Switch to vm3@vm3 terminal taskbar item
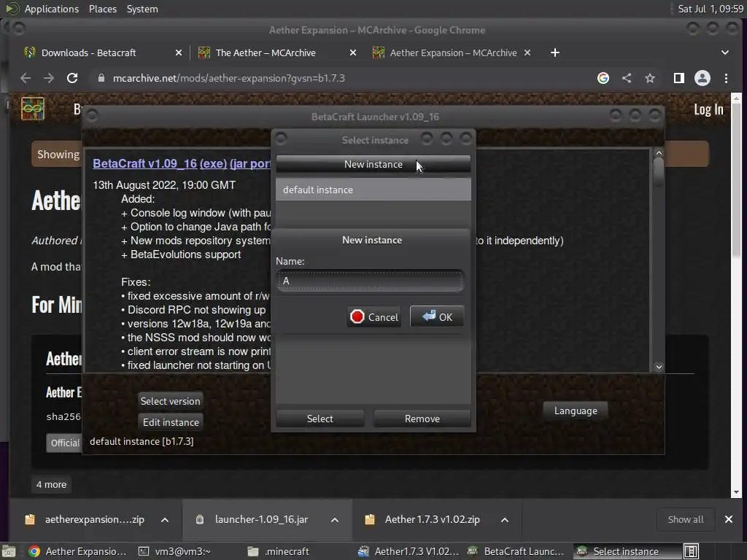 (174, 551)
